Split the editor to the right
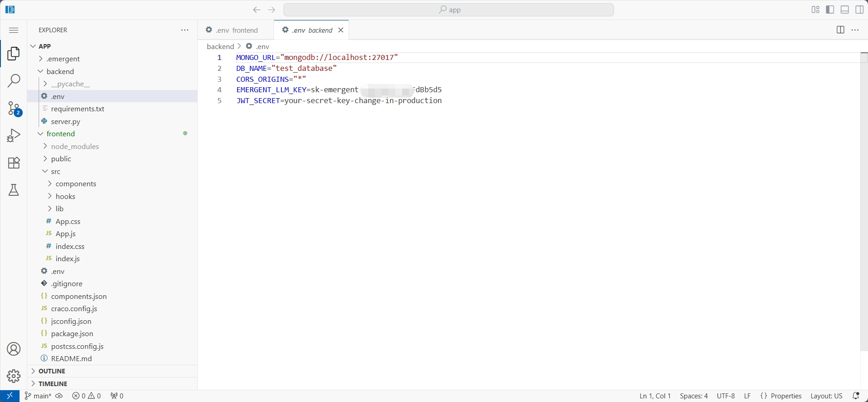The width and height of the screenshot is (868, 402). (x=840, y=30)
